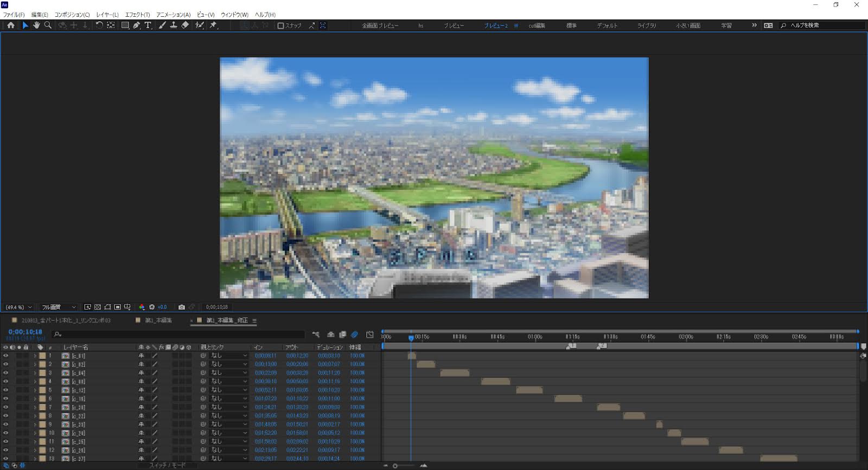Switch to the デフォルト workspace

pyautogui.click(x=607, y=25)
